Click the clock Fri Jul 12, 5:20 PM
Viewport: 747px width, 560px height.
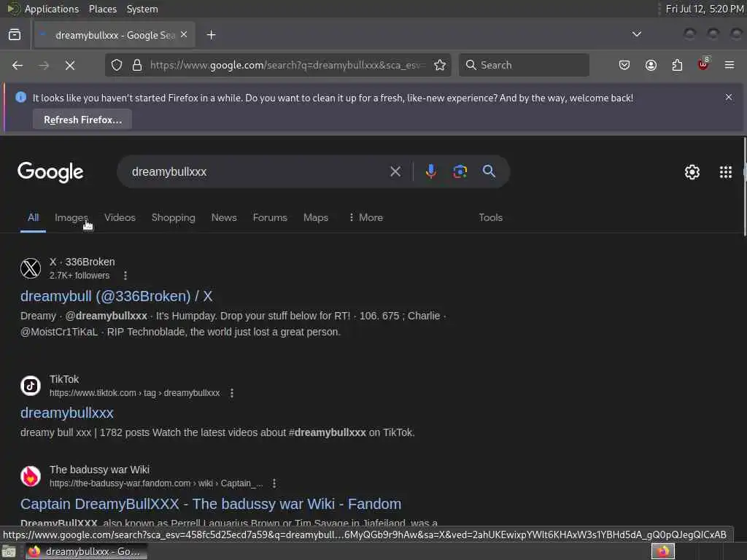705,9
